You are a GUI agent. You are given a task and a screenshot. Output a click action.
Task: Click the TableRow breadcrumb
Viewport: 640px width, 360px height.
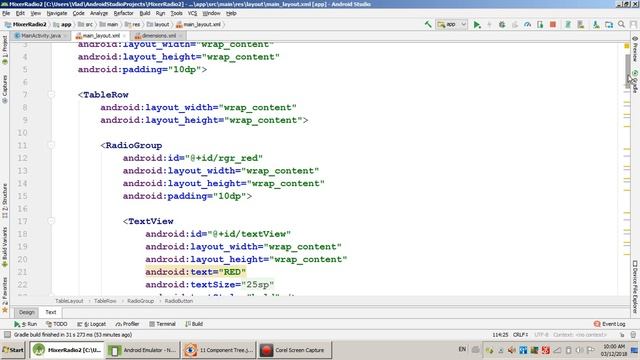tap(105, 301)
